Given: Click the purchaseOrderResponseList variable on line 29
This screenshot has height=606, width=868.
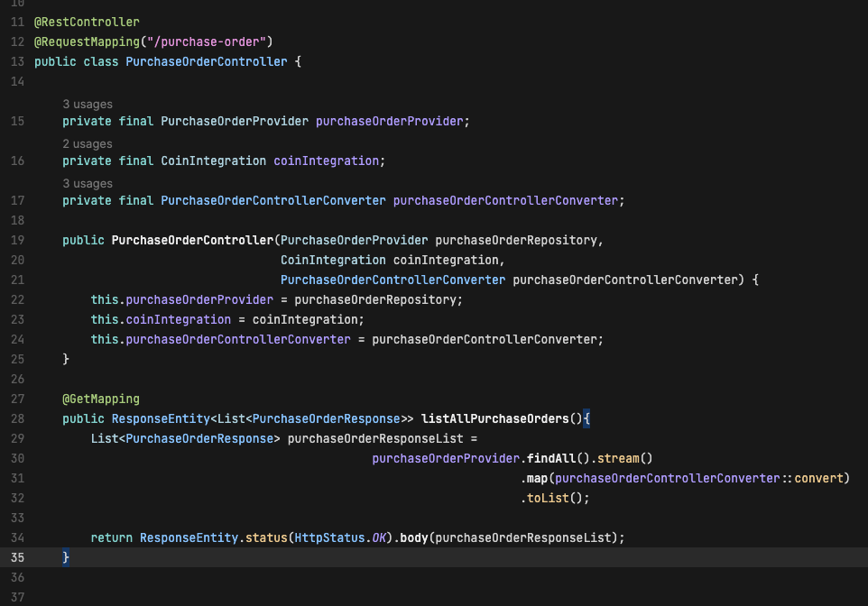Looking at the screenshot, I should 375,439.
